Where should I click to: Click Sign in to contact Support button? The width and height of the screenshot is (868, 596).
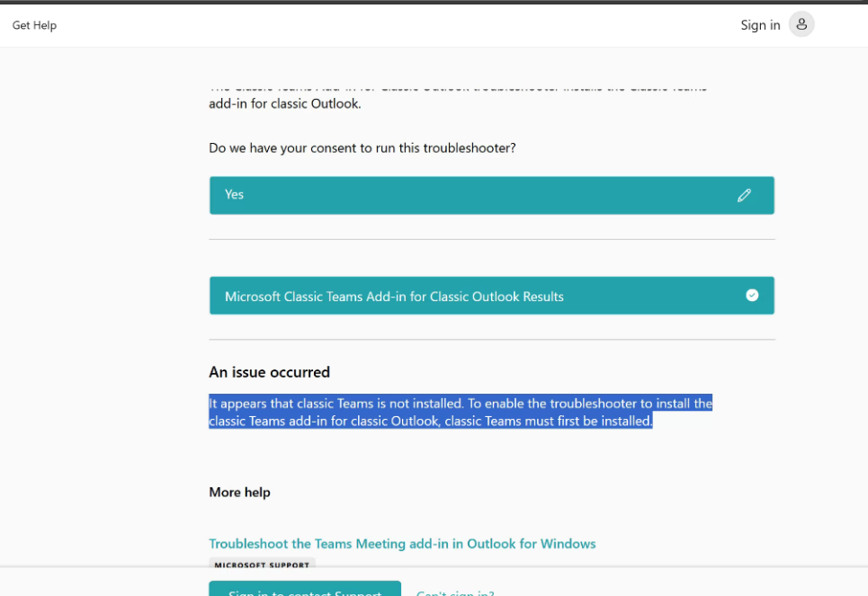(x=305, y=590)
